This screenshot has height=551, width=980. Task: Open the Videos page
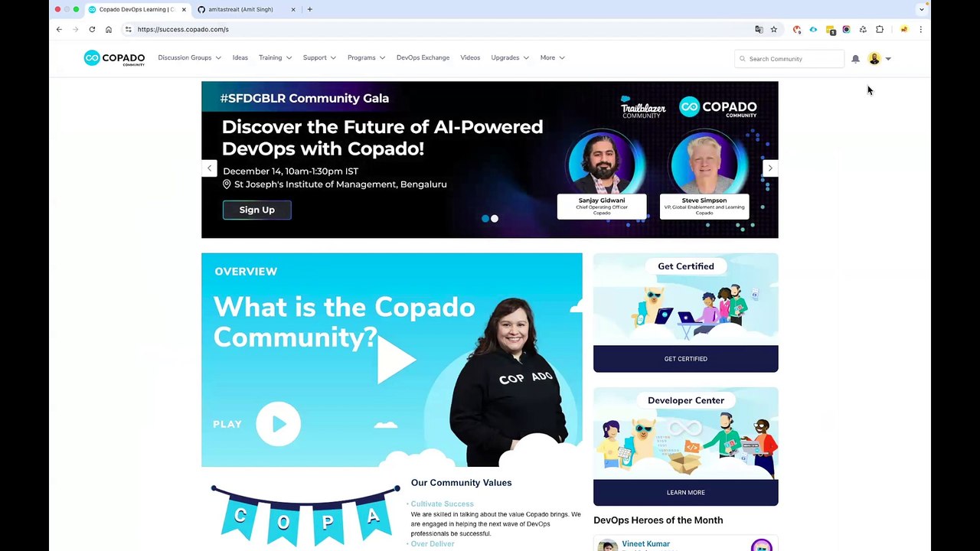coord(470,57)
